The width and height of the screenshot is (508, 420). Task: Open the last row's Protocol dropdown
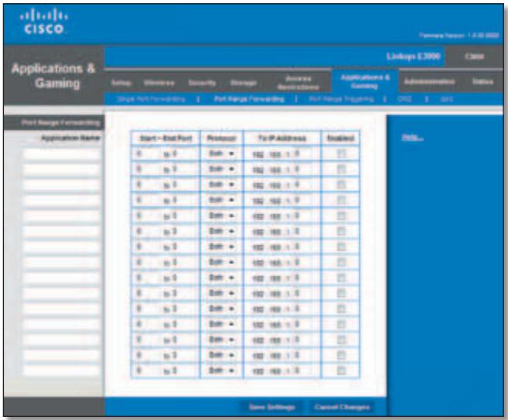pyautogui.click(x=222, y=370)
